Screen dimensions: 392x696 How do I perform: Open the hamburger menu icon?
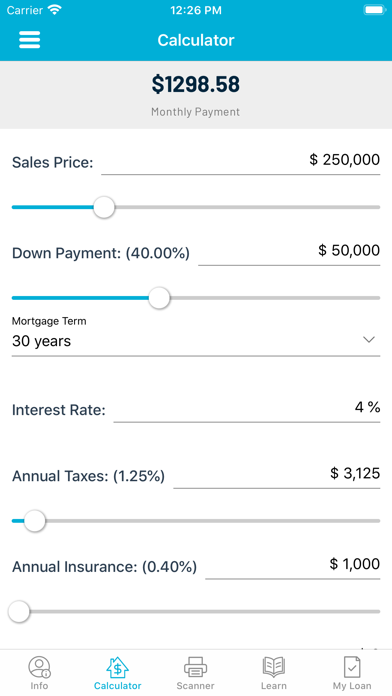[x=30, y=40]
